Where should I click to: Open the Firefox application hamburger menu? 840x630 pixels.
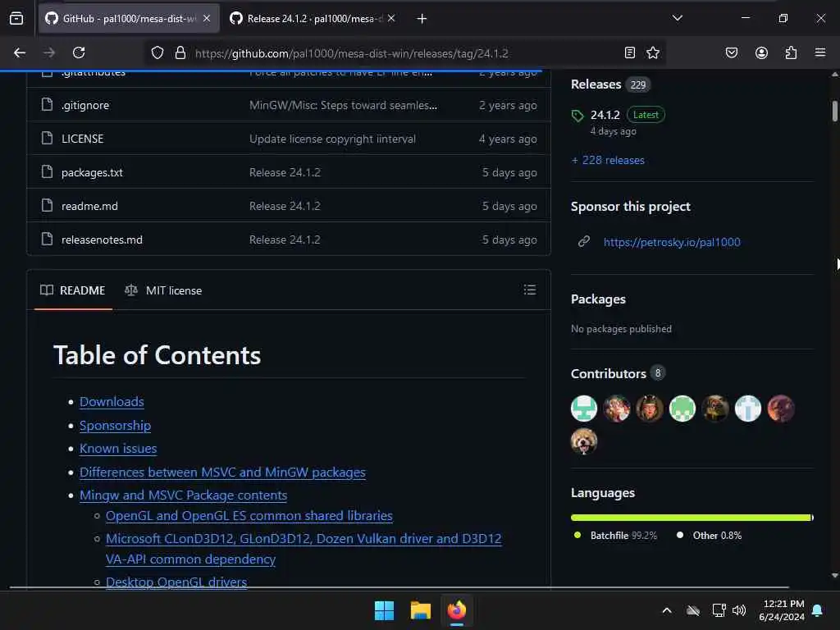[820, 52]
